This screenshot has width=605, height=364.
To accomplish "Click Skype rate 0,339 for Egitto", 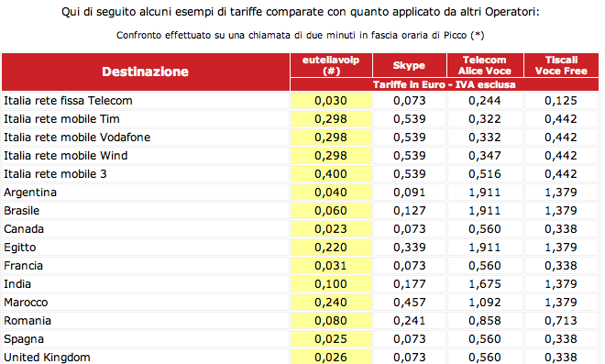I will pyautogui.click(x=410, y=248).
